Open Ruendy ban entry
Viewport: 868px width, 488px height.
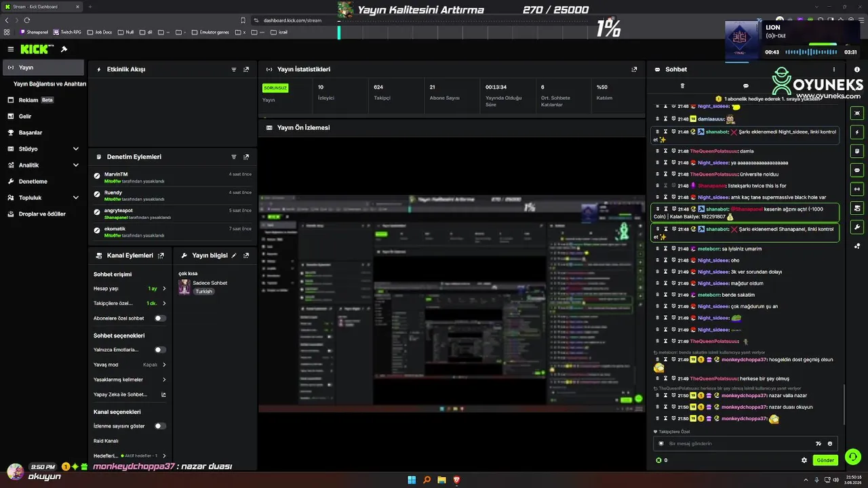(173, 196)
